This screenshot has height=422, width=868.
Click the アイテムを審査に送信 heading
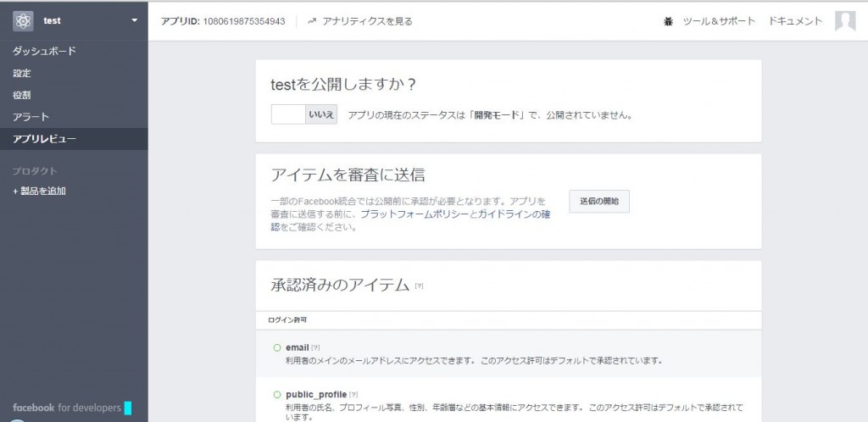click(x=348, y=175)
